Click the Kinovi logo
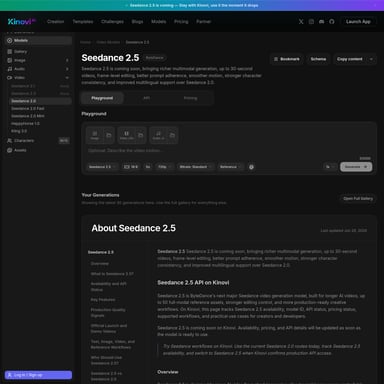The width and height of the screenshot is (384, 384). coord(21,22)
